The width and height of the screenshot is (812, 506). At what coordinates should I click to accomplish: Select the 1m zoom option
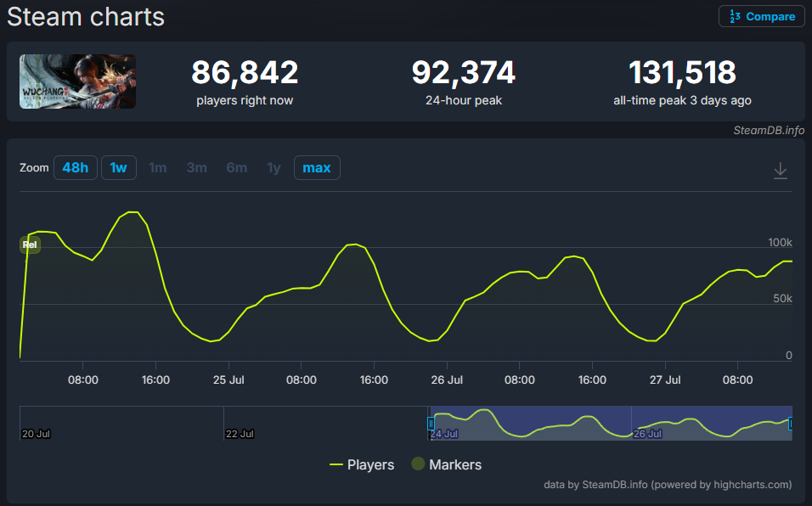pyautogui.click(x=157, y=167)
